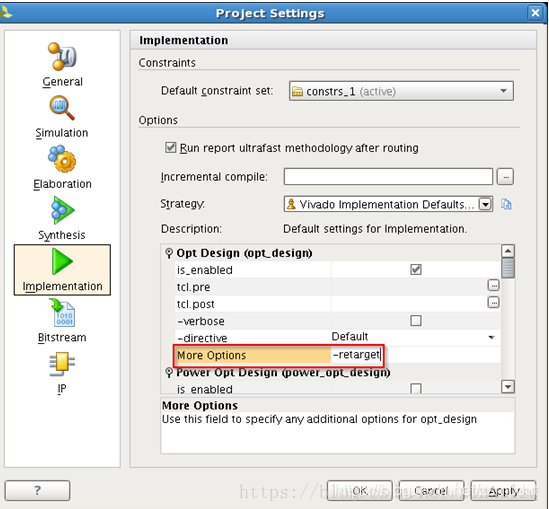Open the Strategy dropdown
Image resolution: width=549 pixels, height=509 pixels.
click(485, 204)
